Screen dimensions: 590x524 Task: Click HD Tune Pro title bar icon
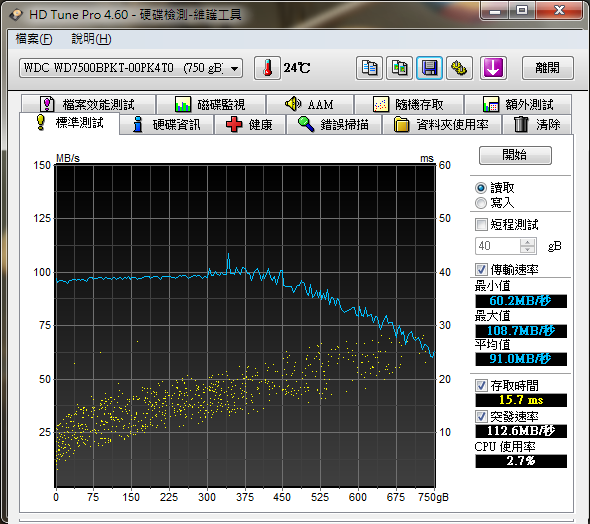point(16,14)
